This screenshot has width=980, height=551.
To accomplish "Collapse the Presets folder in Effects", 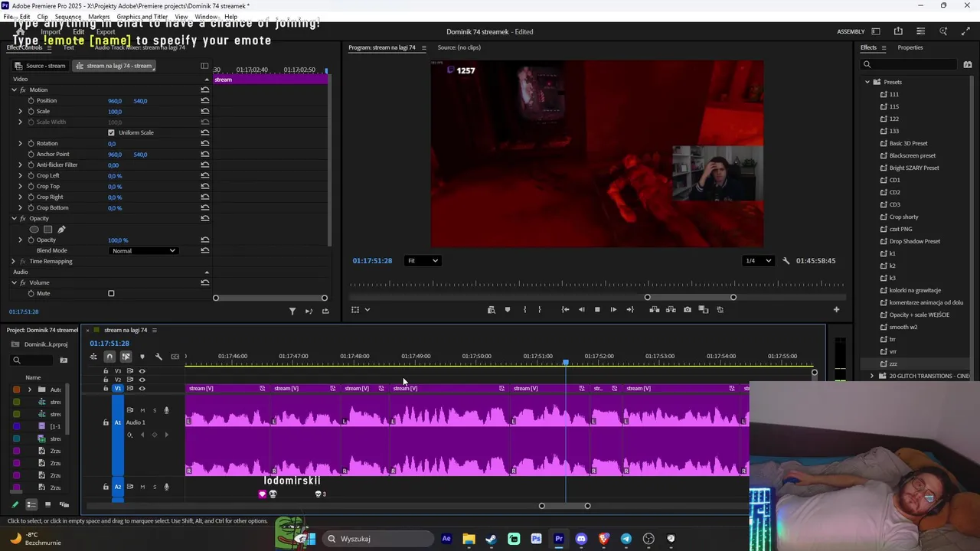I will click(867, 82).
